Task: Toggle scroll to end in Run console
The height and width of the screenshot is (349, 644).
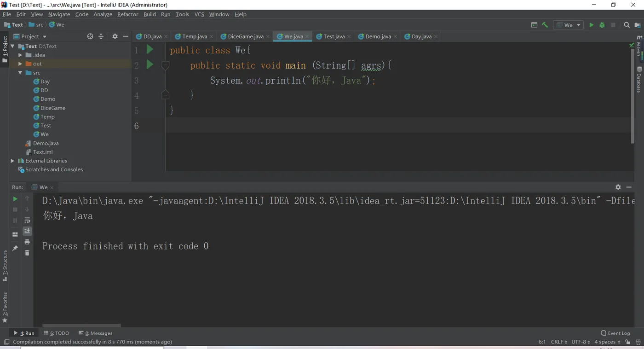Action: click(27, 231)
